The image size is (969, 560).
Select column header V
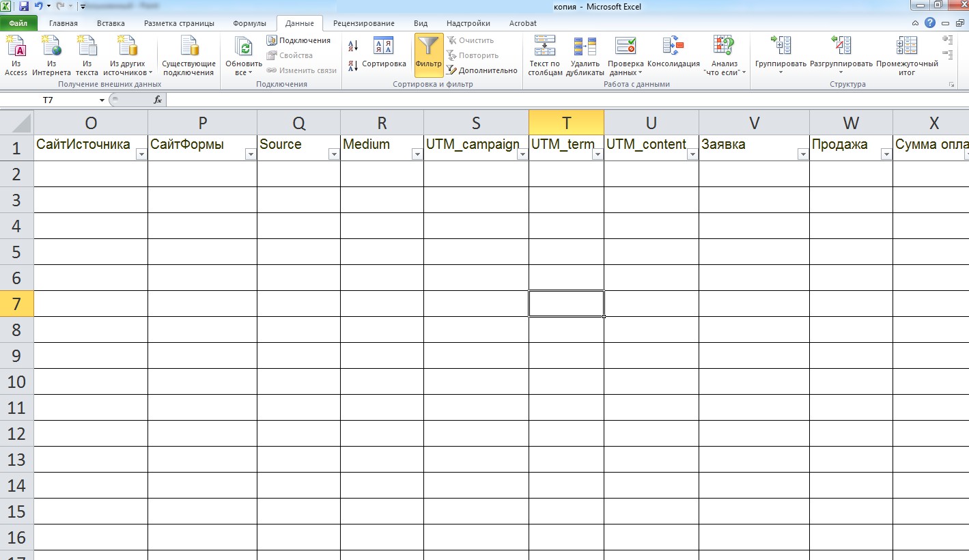[754, 123]
